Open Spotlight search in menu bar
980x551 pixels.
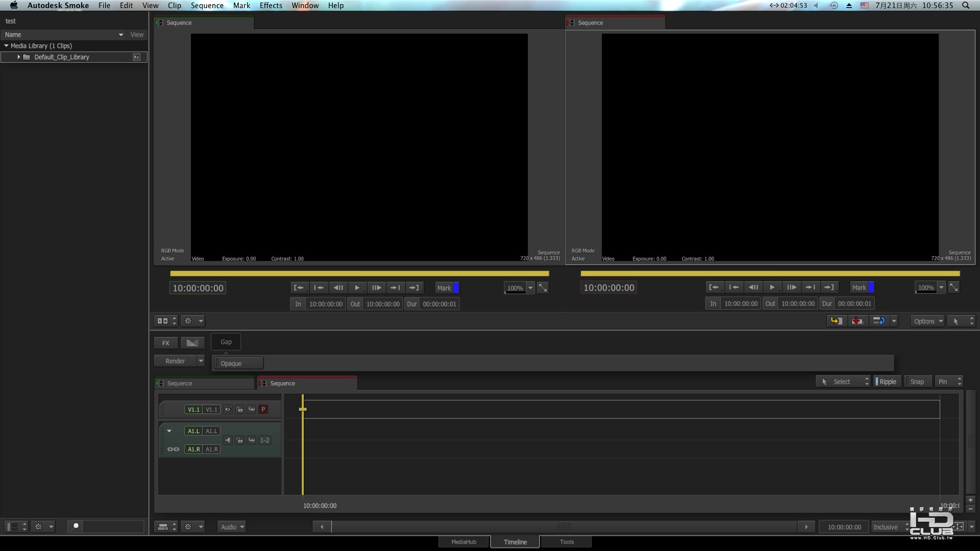point(966,6)
